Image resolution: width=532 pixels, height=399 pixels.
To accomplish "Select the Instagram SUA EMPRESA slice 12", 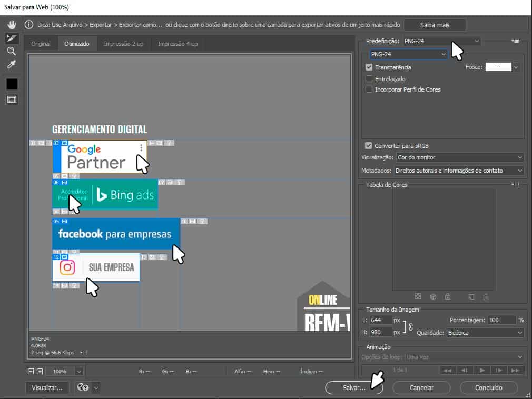I will [x=96, y=268].
